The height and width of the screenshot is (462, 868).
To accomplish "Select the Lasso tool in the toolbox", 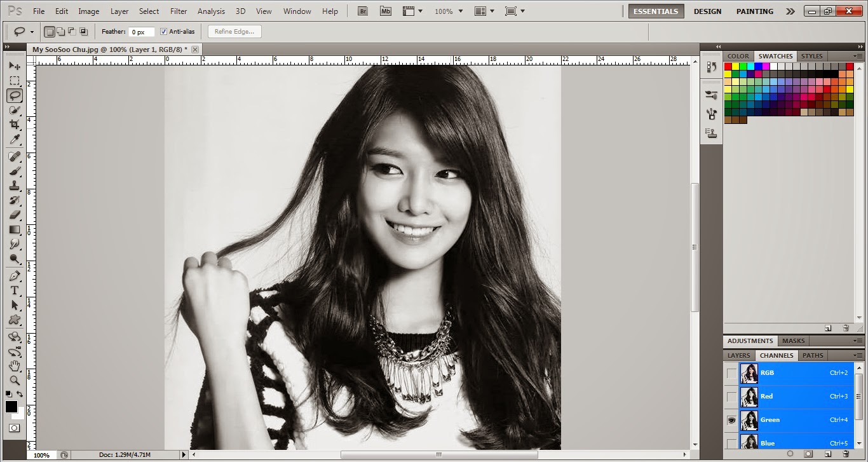I will click(x=14, y=95).
